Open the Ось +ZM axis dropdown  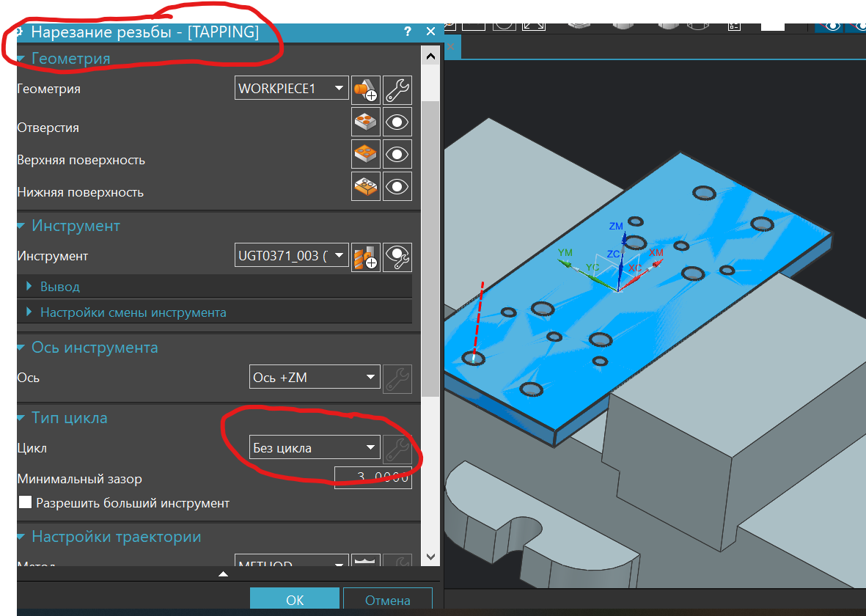click(x=315, y=377)
